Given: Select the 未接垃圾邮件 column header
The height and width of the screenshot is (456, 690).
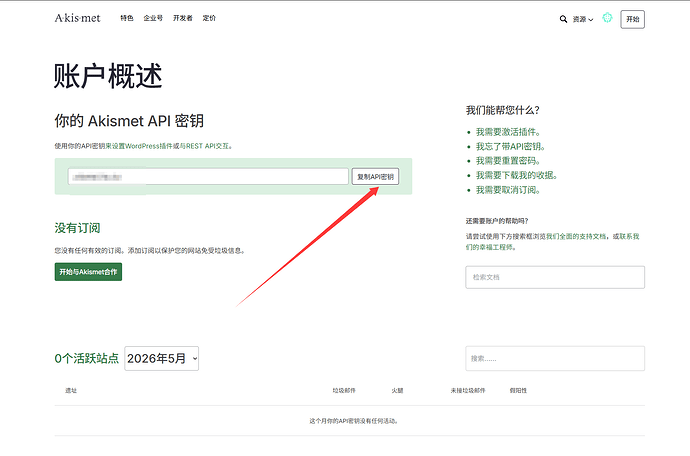Looking at the screenshot, I should click(468, 390).
